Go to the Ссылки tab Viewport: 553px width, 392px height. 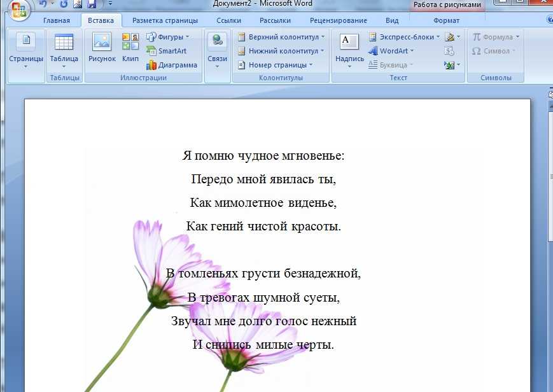228,20
